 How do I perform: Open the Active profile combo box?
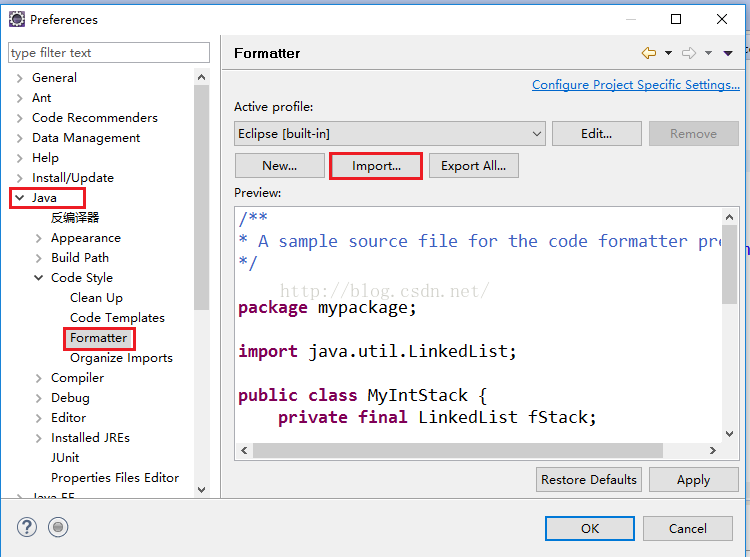coord(390,133)
